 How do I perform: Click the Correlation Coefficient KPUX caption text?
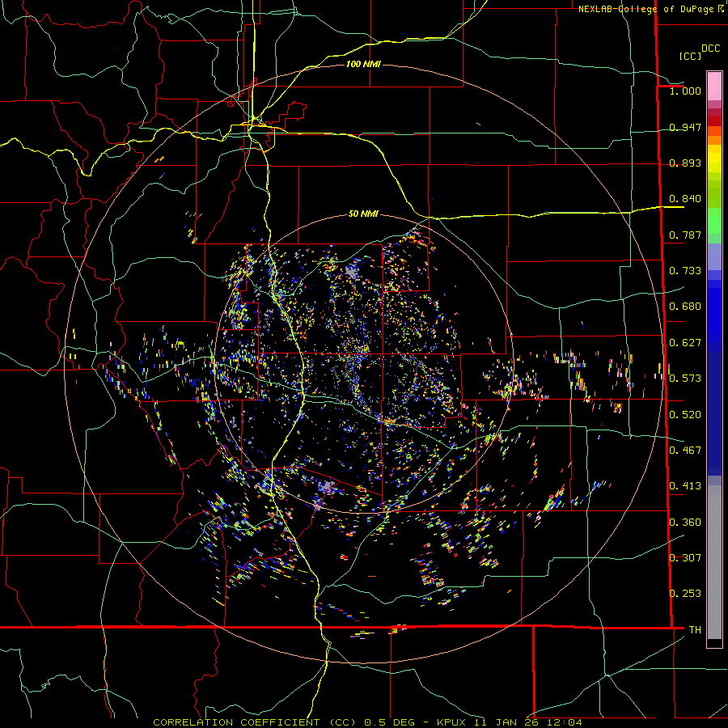(x=367, y=722)
